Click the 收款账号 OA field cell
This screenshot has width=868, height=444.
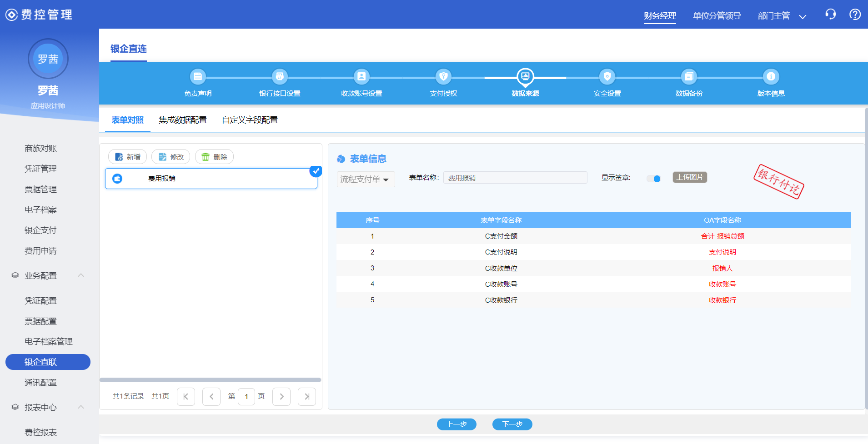[x=722, y=284]
